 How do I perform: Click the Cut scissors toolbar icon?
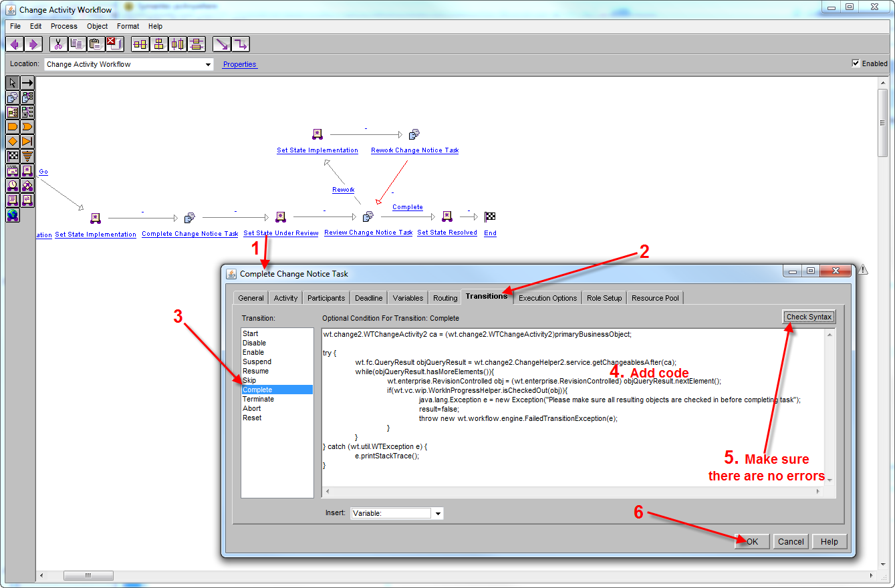click(58, 44)
